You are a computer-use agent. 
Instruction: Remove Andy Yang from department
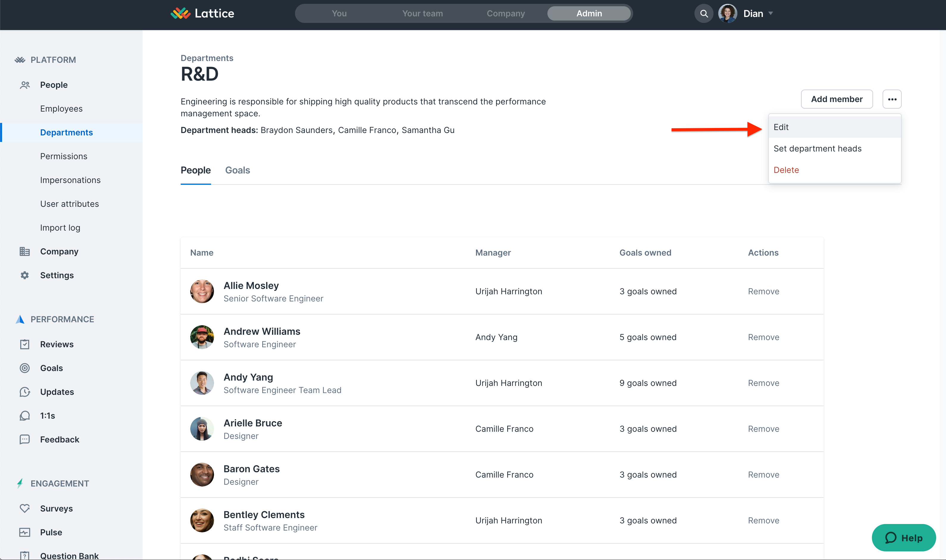[764, 383]
